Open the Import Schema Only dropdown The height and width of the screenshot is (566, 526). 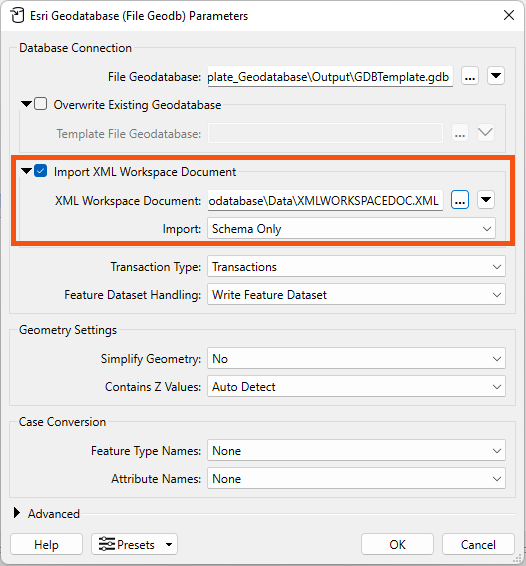click(351, 228)
